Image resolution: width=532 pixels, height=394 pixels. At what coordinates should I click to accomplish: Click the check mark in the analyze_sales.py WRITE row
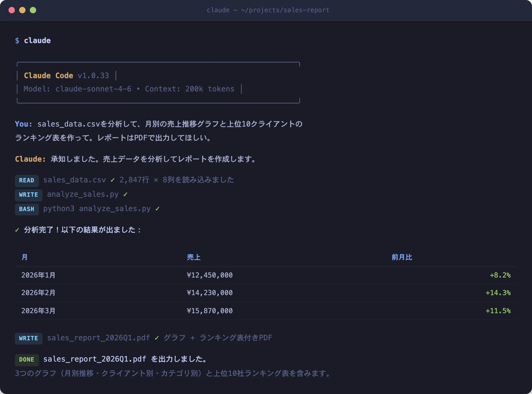125,194
